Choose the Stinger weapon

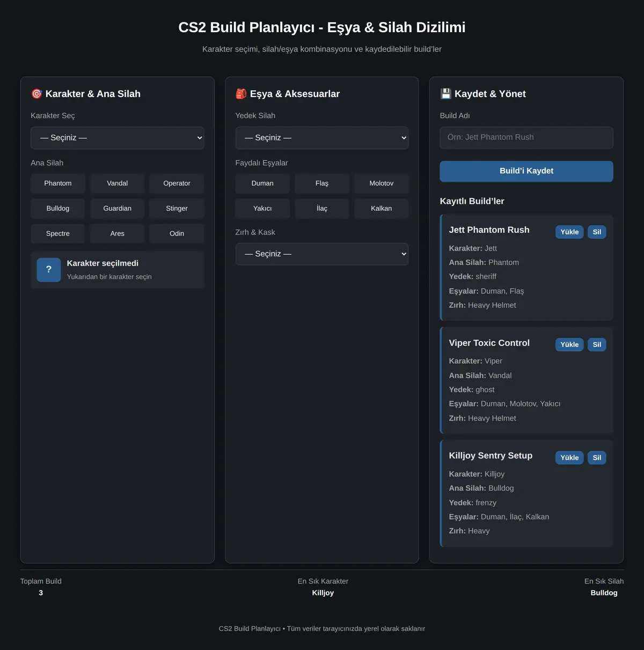pos(177,209)
